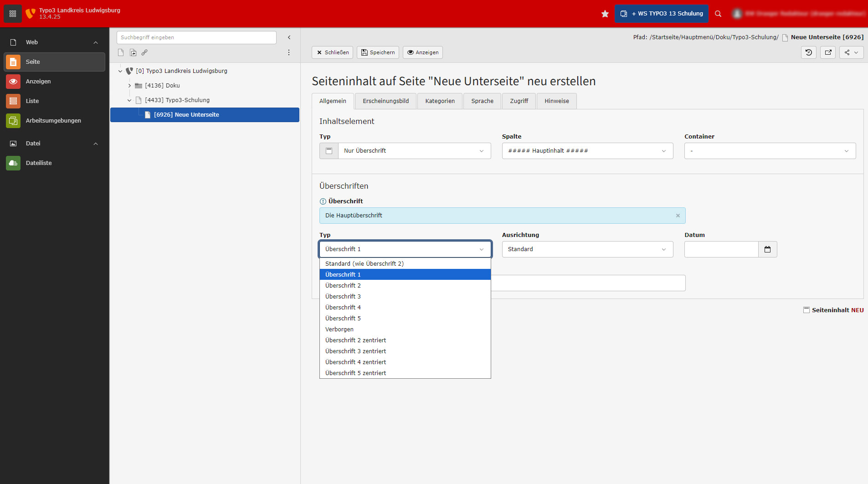Focus the Suchbegriff eingeben search field

[x=196, y=37]
